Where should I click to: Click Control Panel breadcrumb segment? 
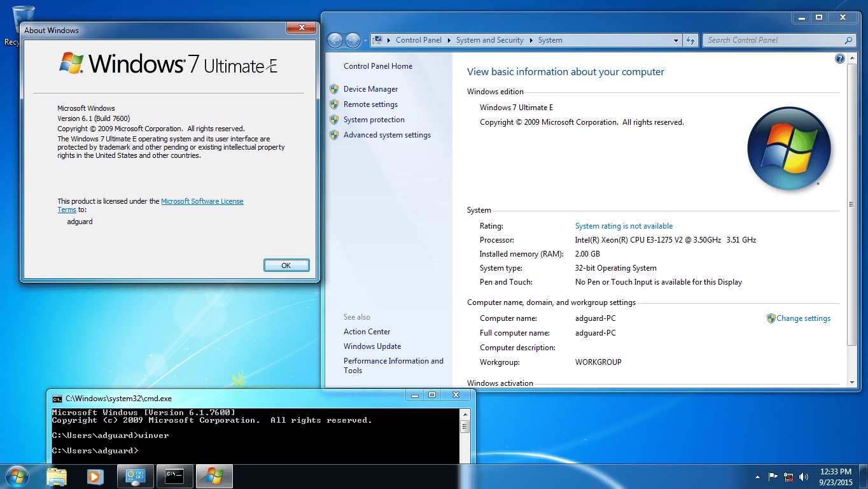[418, 40]
